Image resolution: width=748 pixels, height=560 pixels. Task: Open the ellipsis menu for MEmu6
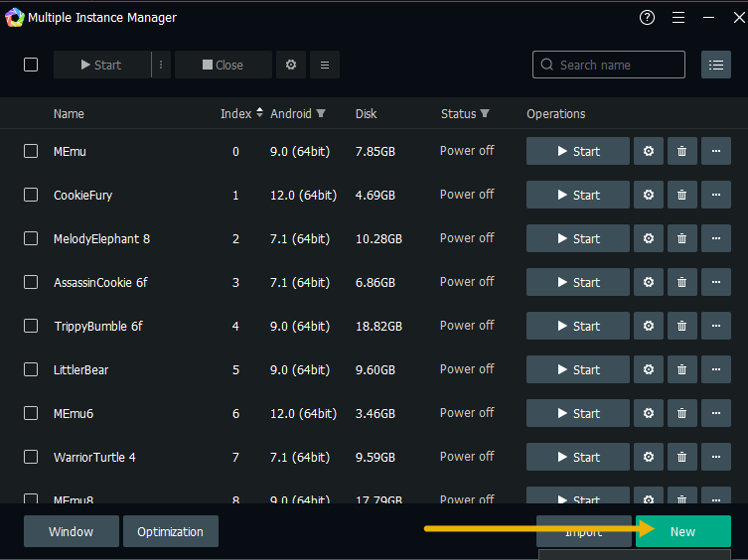coord(716,413)
